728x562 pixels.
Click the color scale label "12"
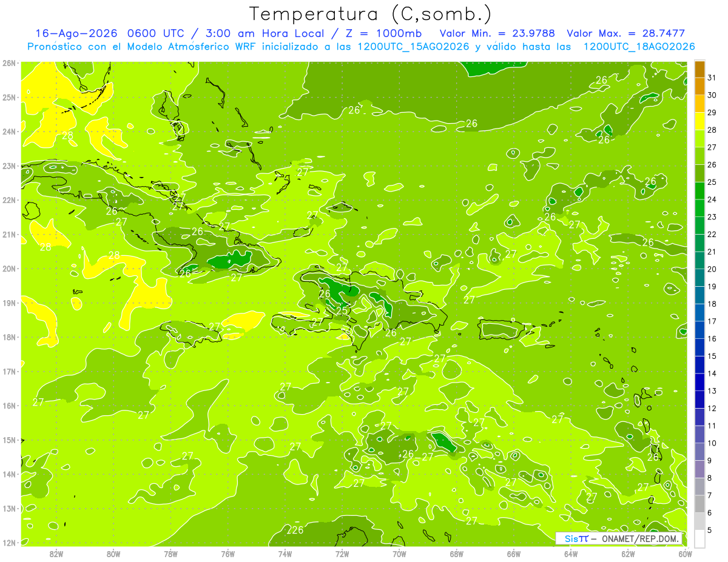point(712,408)
